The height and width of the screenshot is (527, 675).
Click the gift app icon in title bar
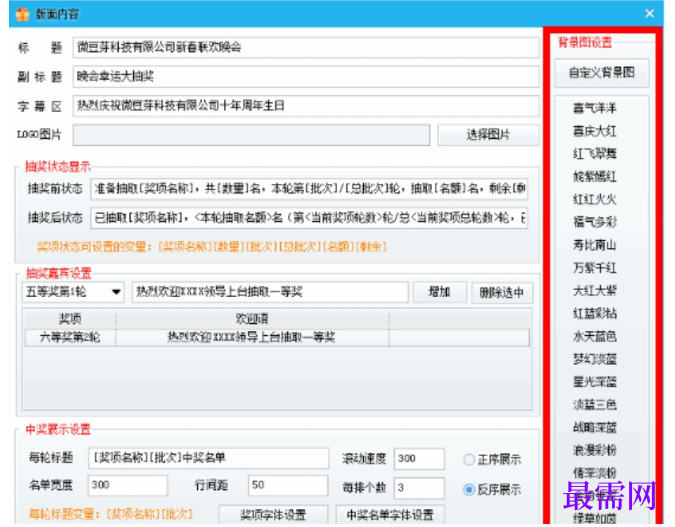point(22,15)
